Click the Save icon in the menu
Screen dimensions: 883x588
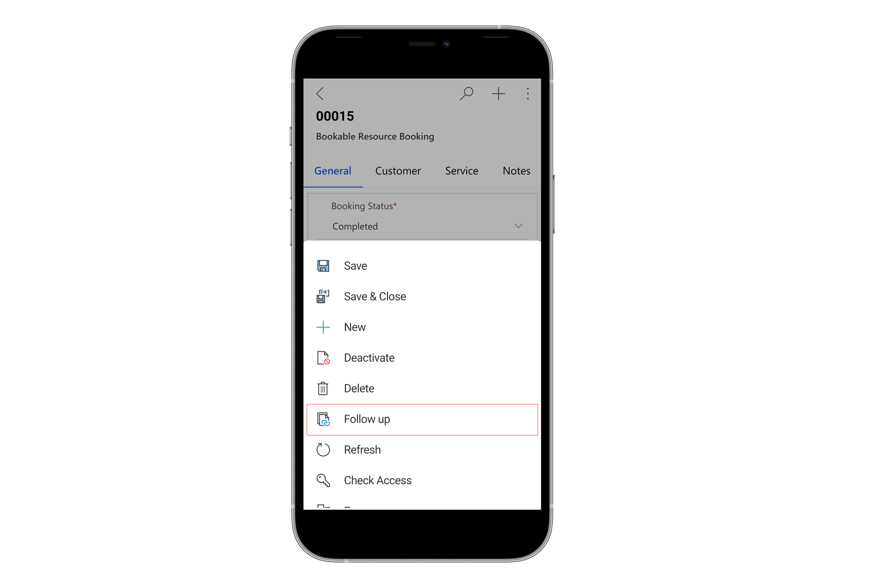click(x=323, y=266)
